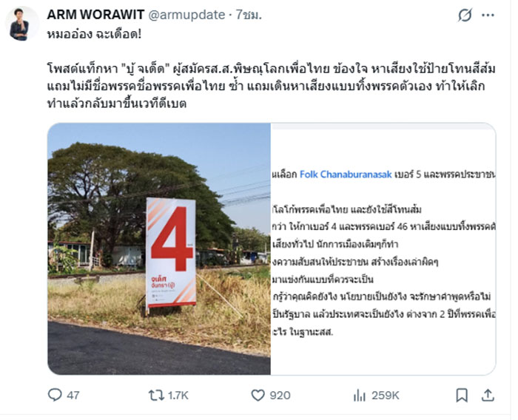Open ARM WORAWIT's profile avatar
Image resolution: width=518 pixels, height=420 pixels.
click(20, 24)
